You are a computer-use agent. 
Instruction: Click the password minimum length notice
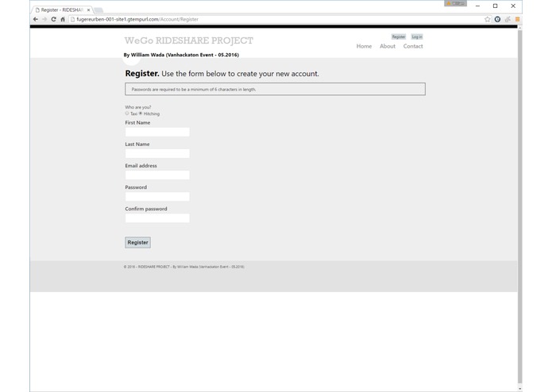pos(275,89)
